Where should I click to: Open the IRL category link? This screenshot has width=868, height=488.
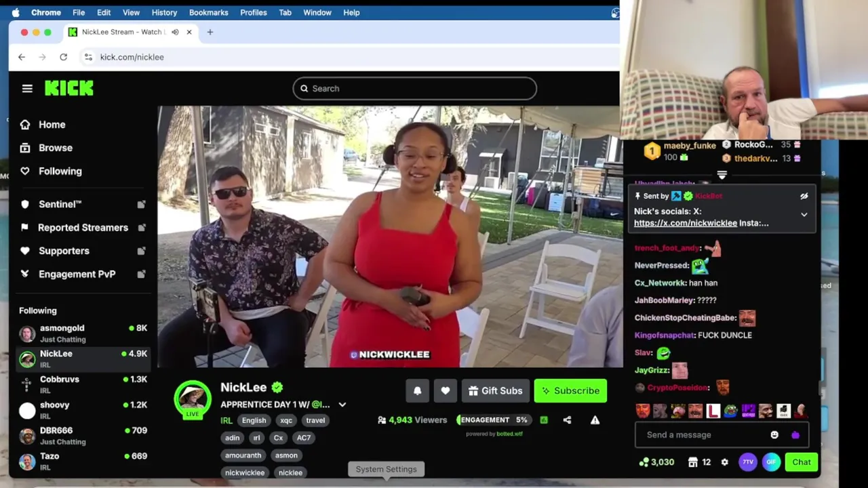click(226, 420)
